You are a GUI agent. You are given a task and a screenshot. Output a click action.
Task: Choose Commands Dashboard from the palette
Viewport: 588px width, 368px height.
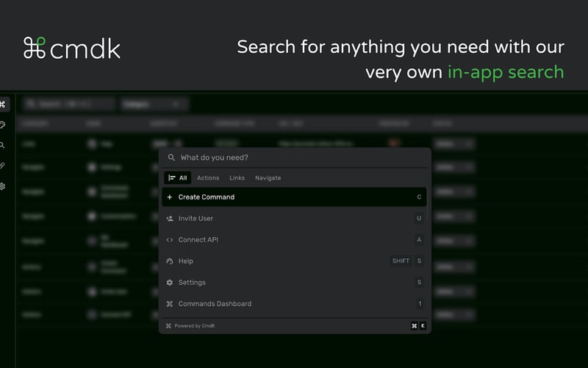295,304
